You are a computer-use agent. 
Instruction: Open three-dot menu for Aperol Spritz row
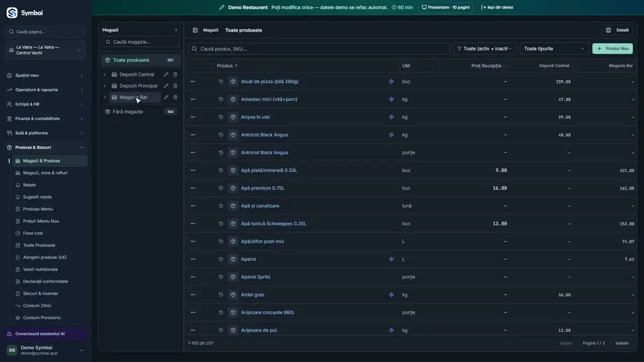pyautogui.click(x=193, y=277)
